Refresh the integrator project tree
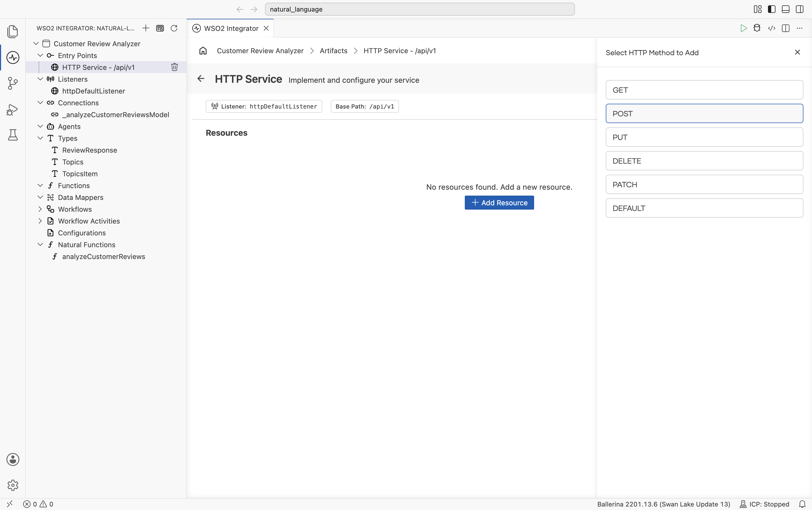Screen dimensions: 812x510 (174, 28)
